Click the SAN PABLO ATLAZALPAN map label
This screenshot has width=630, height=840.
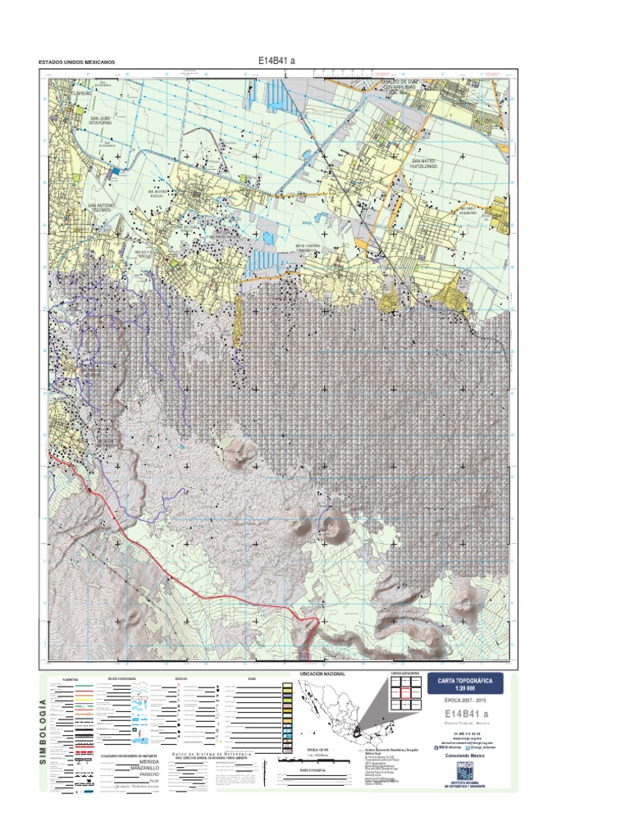coord(468,210)
